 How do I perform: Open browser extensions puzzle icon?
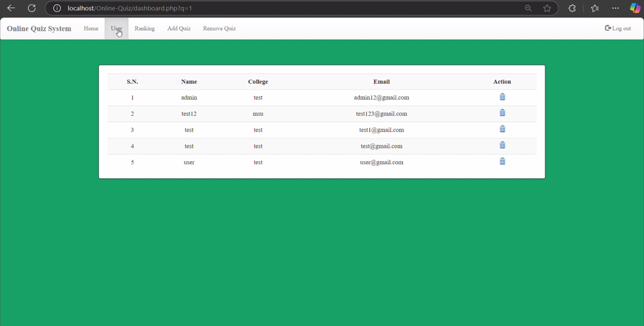pyautogui.click(x=572, y=8)
